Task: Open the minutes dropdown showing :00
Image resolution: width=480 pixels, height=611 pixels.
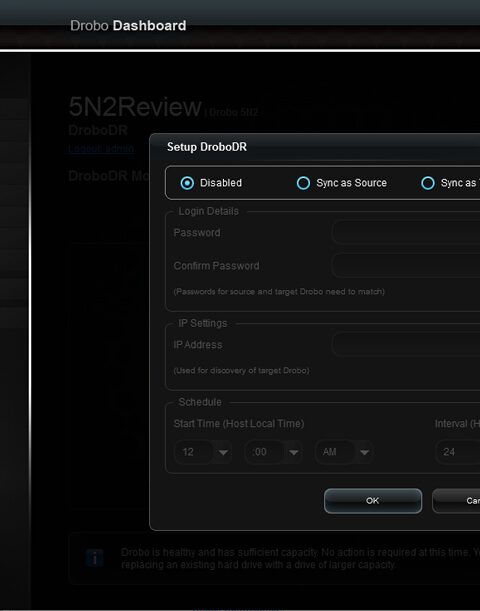Action: click(273, 452)
